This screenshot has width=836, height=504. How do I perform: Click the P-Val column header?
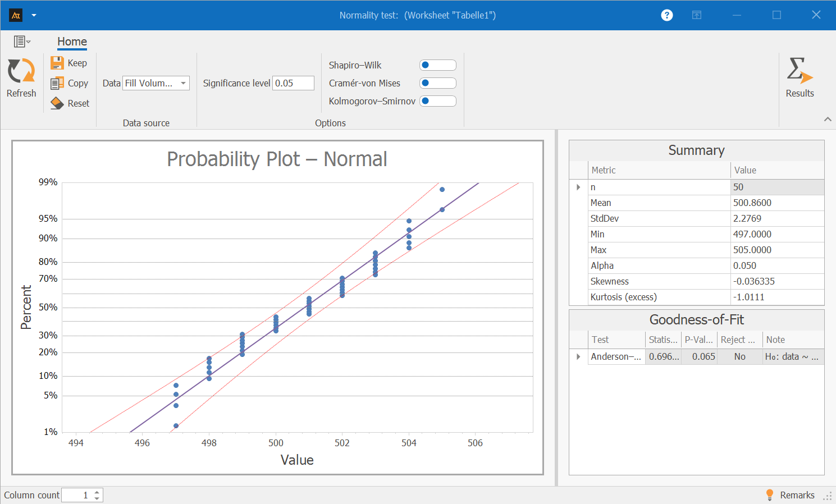coord(698,340)
